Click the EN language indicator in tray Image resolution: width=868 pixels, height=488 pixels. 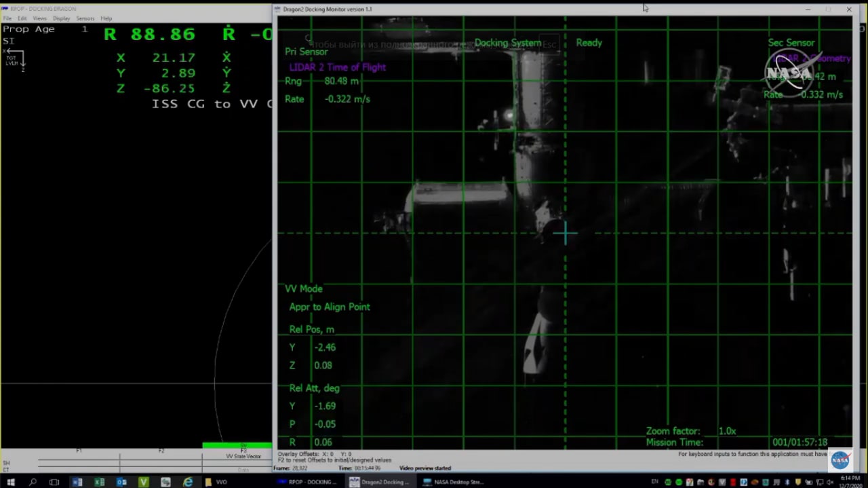pos(654,482)
